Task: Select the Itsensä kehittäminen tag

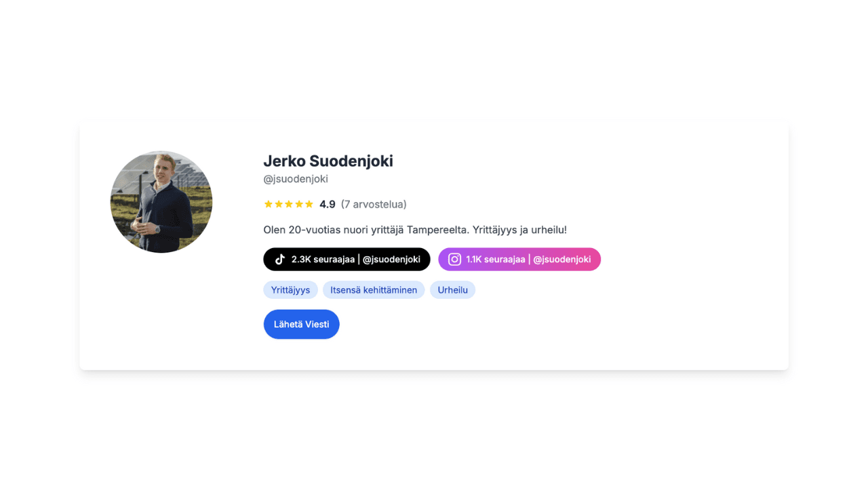Action: (374, 289)
